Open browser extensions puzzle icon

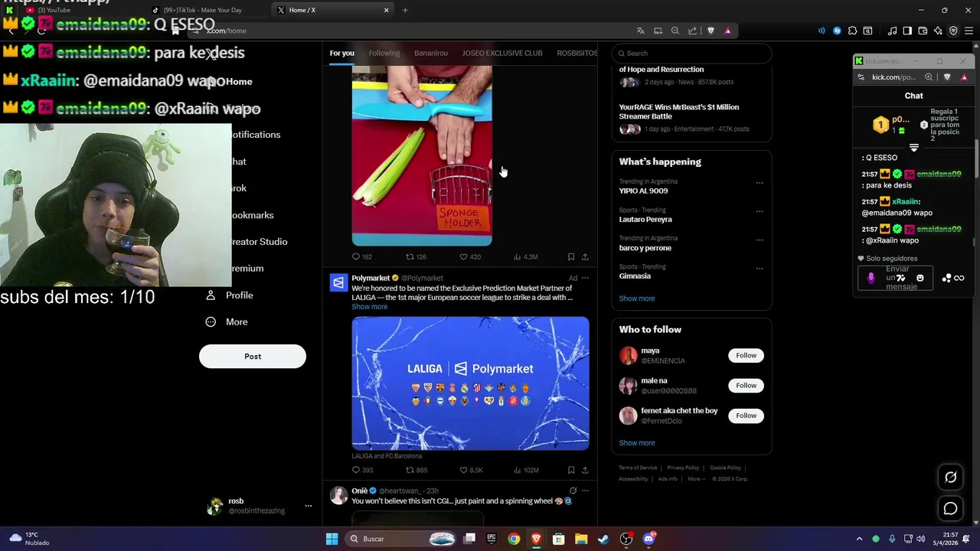pos(852,31)
